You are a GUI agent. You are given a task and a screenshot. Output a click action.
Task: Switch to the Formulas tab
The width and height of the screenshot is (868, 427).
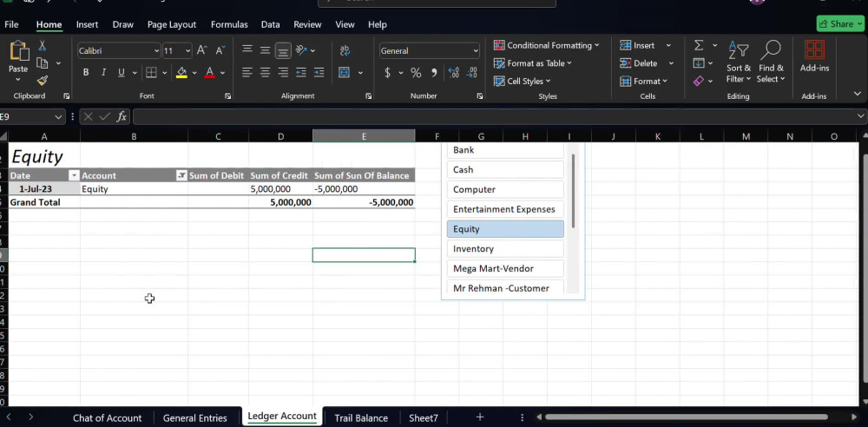[229, 24]
